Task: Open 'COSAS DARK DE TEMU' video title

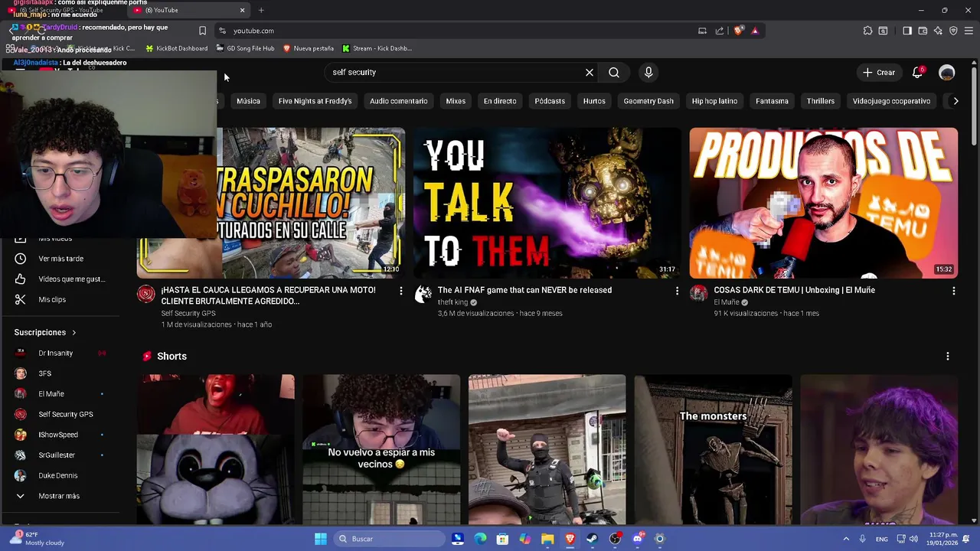Action: tap(794, 290)
